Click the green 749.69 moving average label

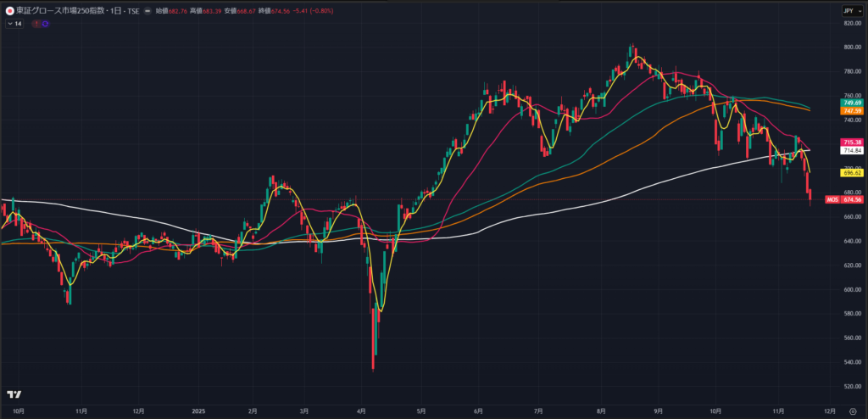coord(850,102)
